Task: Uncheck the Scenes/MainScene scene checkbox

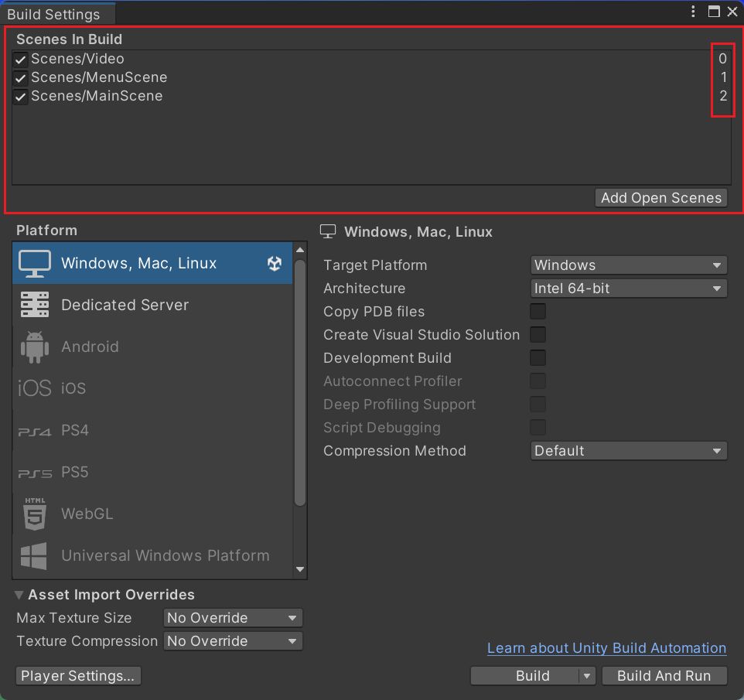Action: [20, 97]
